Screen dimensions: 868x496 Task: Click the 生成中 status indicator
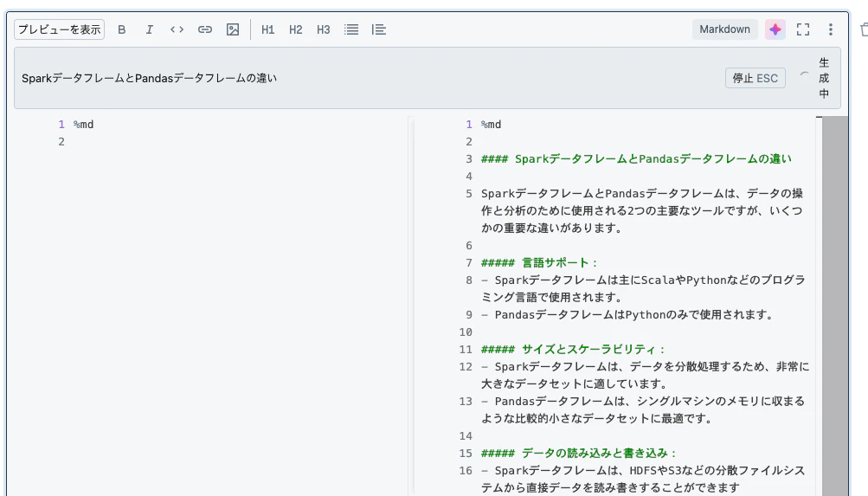824,78
